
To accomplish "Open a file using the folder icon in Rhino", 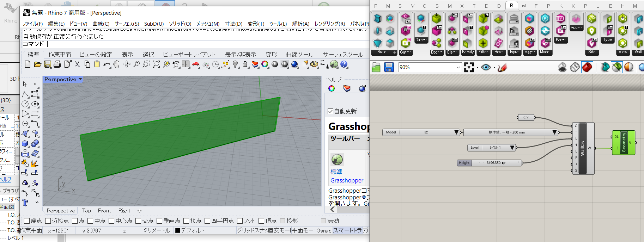I will [38, 64].
